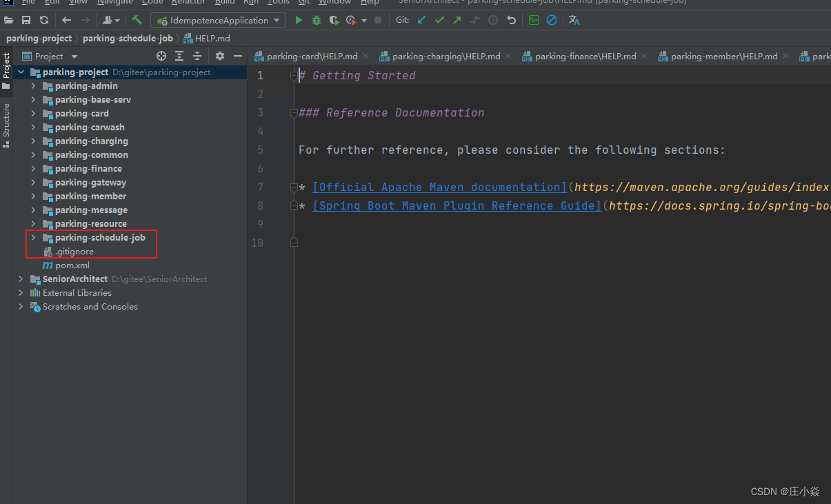Expand the External Libraries node
The width and height of the screenshot is (831, 504).
click(x=21, y=293)
